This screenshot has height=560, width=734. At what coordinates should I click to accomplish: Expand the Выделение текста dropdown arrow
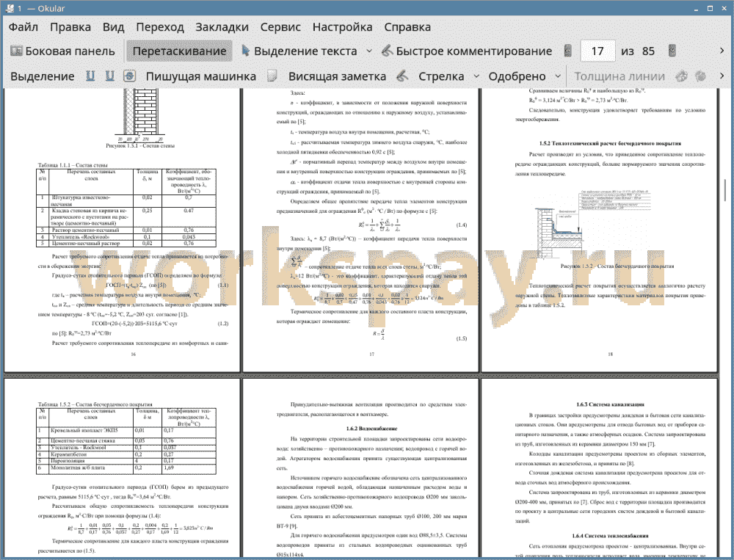[x=369, y=51]
